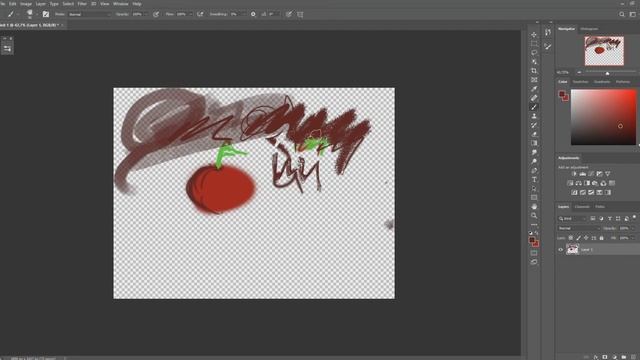Open the search icon in options bar
The image size is (640, 360).
[x=622, y=14]
